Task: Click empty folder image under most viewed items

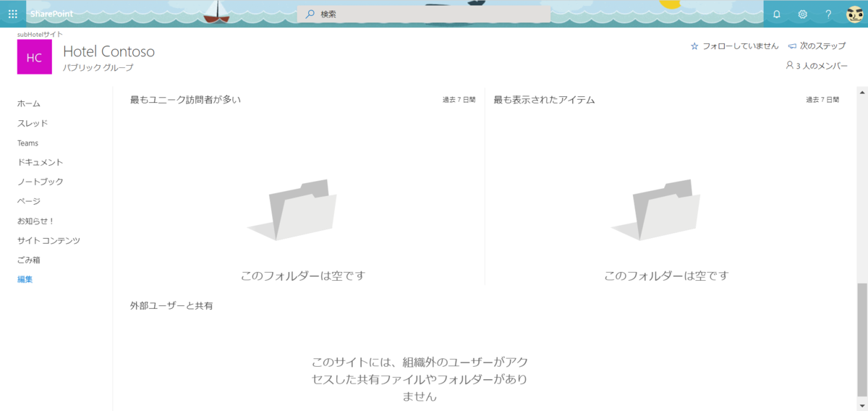Action: tap(655, 211)
